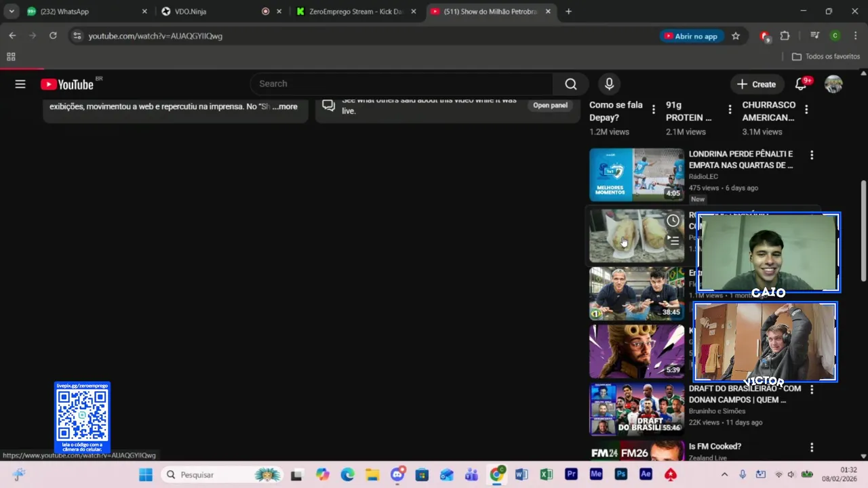
Task: Launch Word from the taskbar
Action: pyautogui.click(x=521, y=474)
